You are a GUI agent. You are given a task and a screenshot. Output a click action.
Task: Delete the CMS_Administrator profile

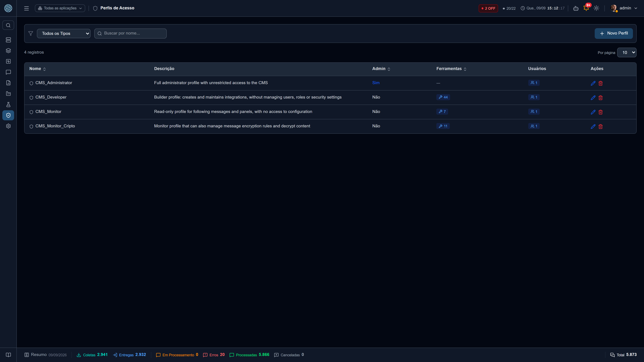[601, 83]
